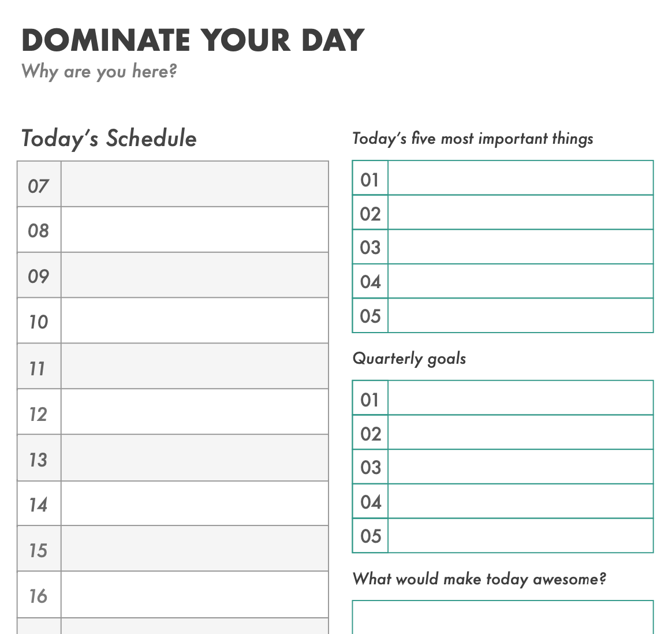Image resolution: width=672 pixels, height=634 pixels.
Task: Click the 13 hour schedule entry field
Action: [x=195, y=458]
